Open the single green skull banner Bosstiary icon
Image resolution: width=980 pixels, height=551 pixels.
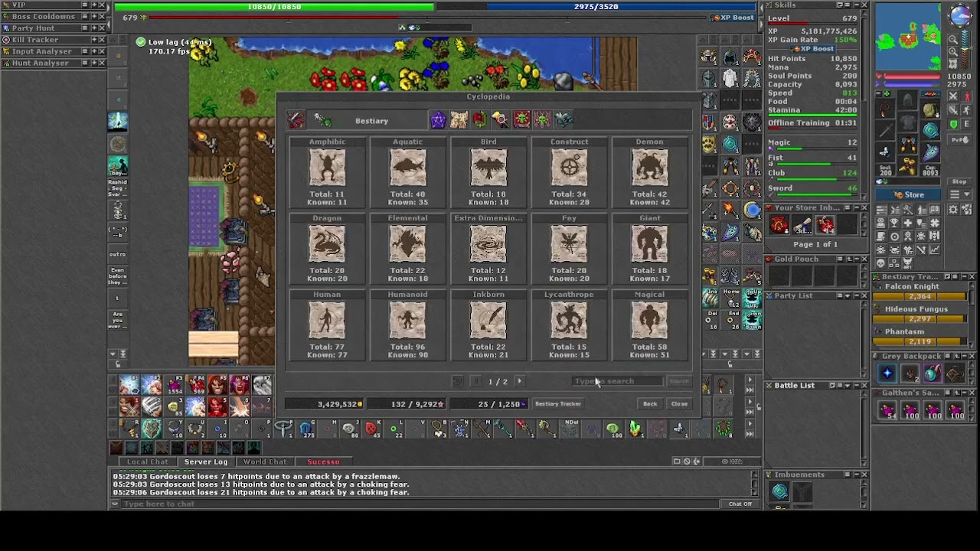[521, 120]
